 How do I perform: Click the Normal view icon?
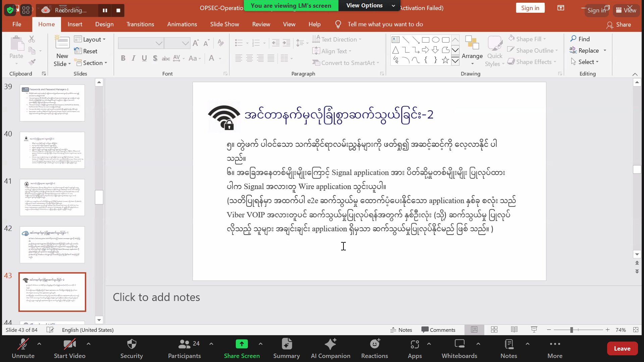(474, 330)
